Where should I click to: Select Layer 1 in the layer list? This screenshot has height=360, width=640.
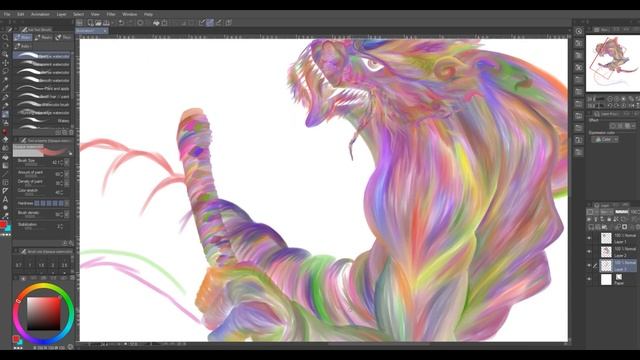[x=618, y=238]
